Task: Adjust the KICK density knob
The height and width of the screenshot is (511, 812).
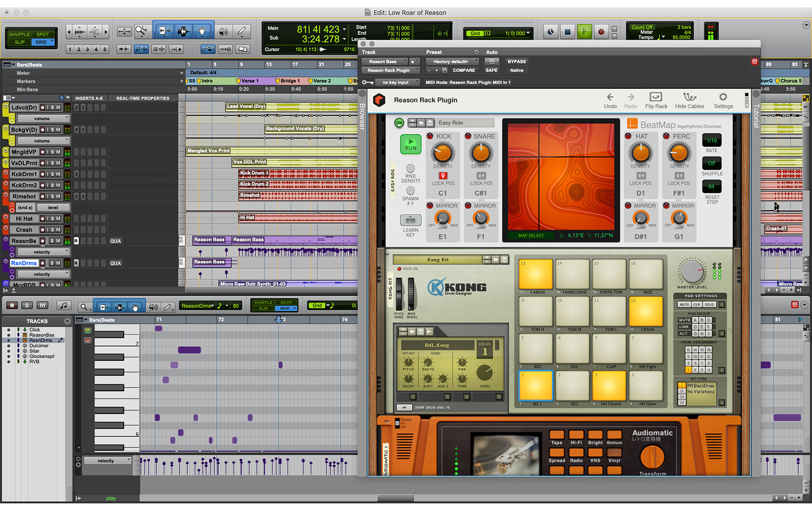Action: pyautogui.click(x=443, y=152)
